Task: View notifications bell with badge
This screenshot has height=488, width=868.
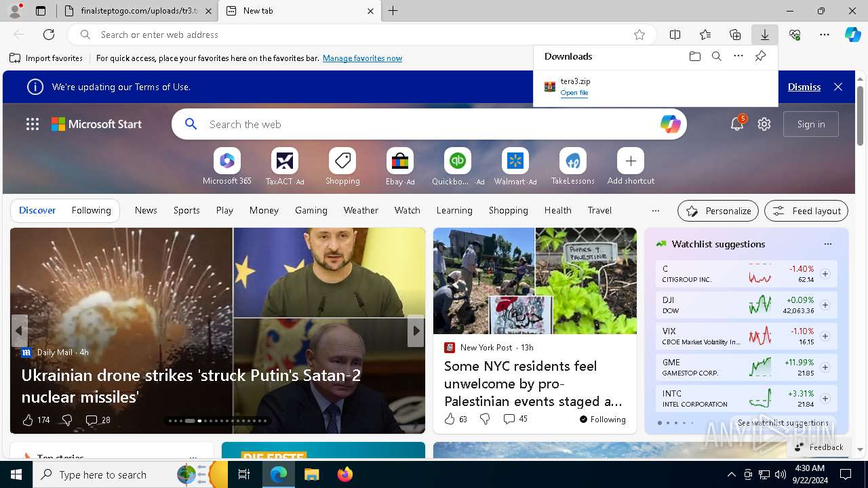Action: [x=737, y=124]
